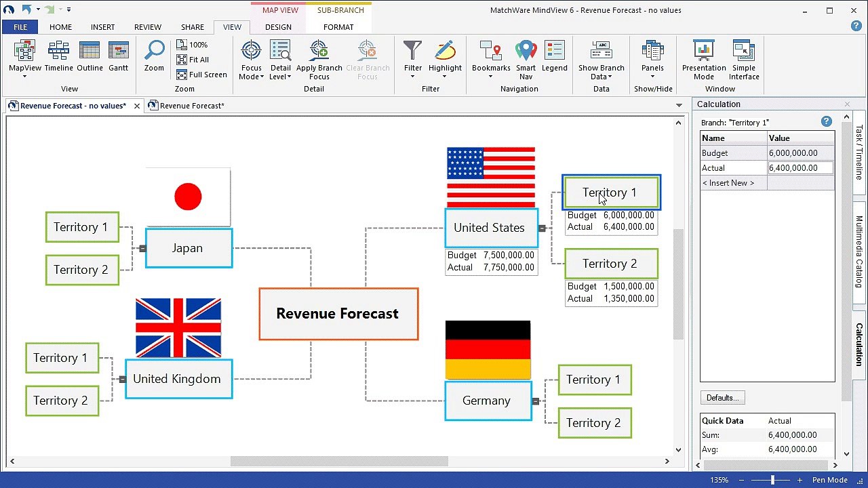Close the 'Revenue Forecast - no values' tab

tap(137, 106)
